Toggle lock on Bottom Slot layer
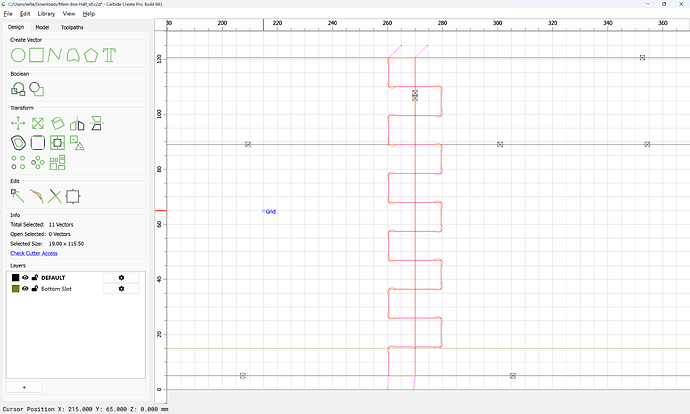690x414 pixels. click(x=35, y=289)
